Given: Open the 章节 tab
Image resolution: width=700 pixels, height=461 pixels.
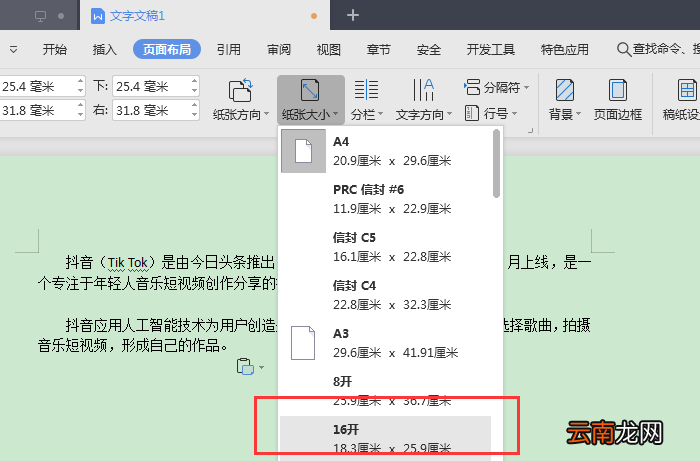Looking at the screenshot, I should pyautogui.click(x=379, y=49).
